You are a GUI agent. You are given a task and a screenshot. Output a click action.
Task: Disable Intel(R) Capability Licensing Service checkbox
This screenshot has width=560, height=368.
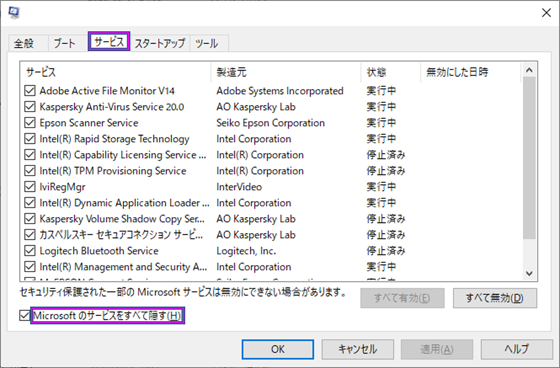pos(30,155)
